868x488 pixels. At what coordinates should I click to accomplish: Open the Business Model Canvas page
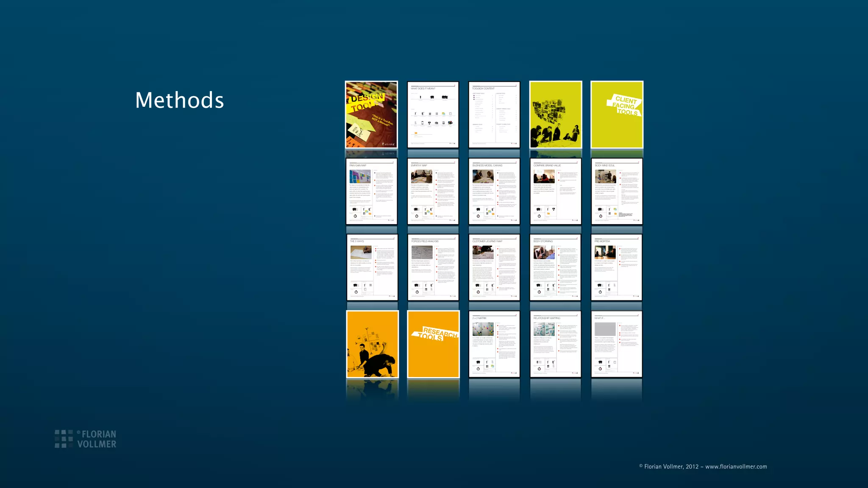point(494,191)
